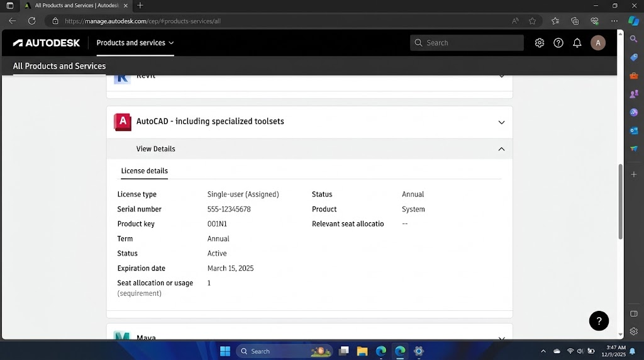Show hidden system tray icons
Viewport: 644px width, 360px height.
pyautogui.click(x=543, y=351)
